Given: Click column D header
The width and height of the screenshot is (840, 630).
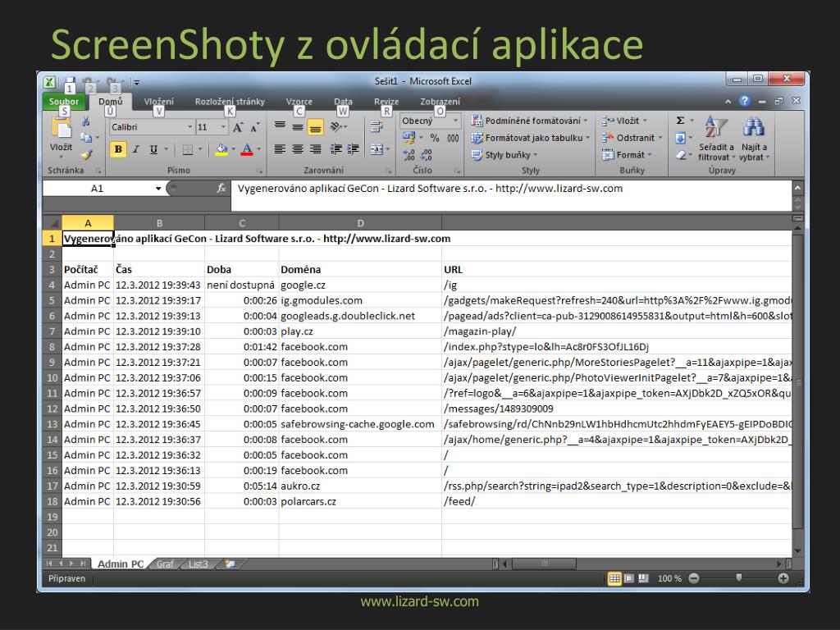Looking at the screenshot, I should coord(361,223).
